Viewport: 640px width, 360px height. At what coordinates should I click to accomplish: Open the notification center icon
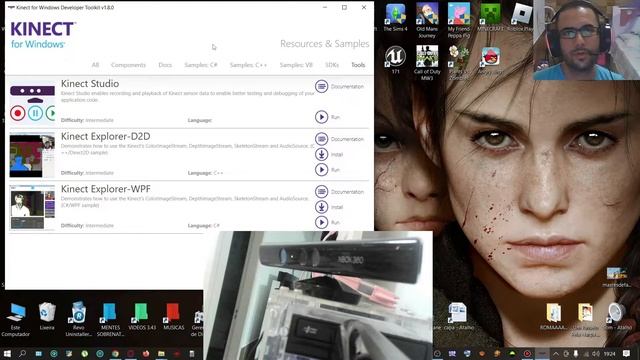click(x=627, y=353)
